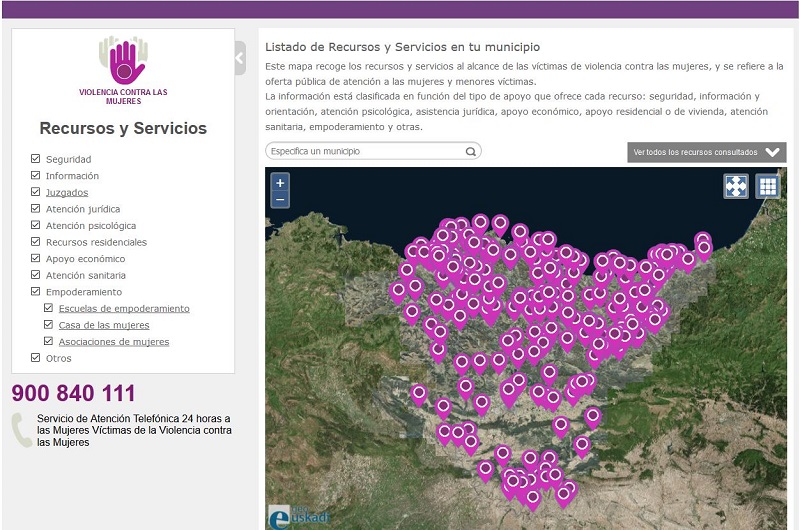Expand Ver todos los recursos consultados dropdown
Viewport: 800px width, 530px height.
click(x=706, y=152)
